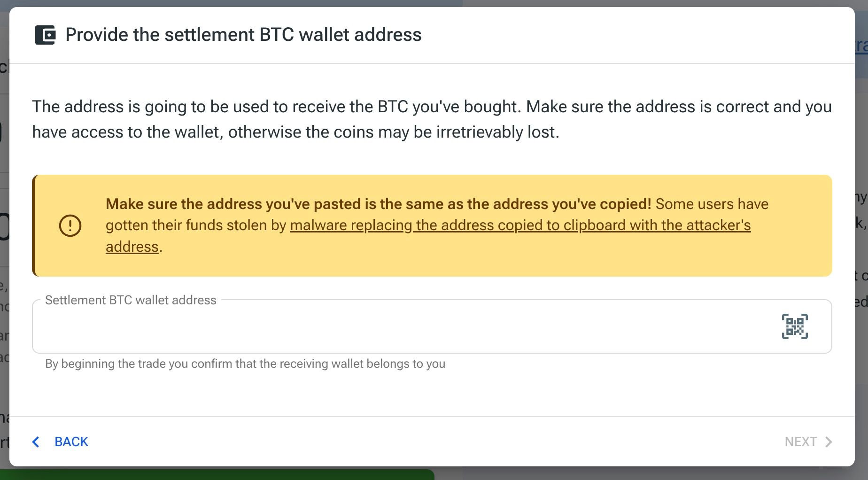Proceed with the NEXT button
868x480 pixels.
[808, 442]
